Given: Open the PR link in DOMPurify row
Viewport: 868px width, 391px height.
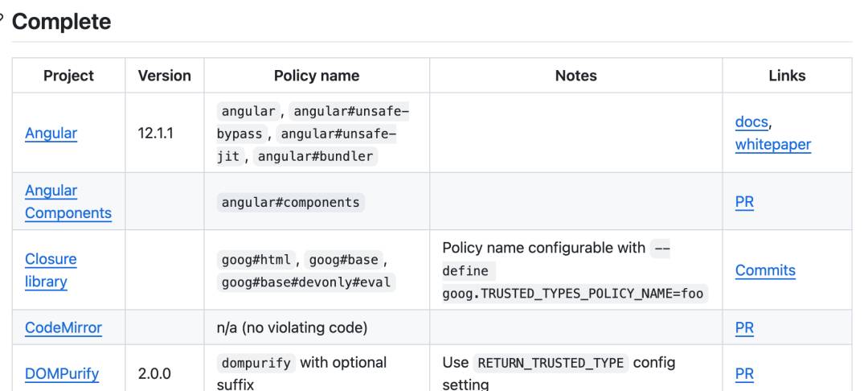Looking at the screenshot, I should 744,374.
